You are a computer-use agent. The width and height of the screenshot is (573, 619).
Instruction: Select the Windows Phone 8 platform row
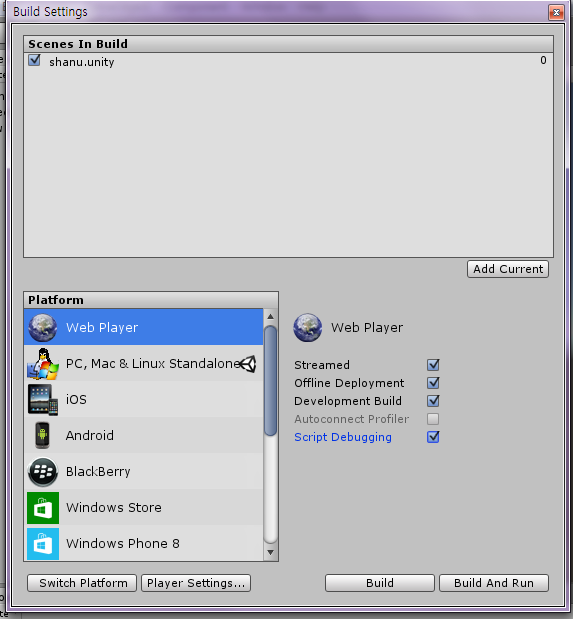pyautogui.click(x=143, y=544)
